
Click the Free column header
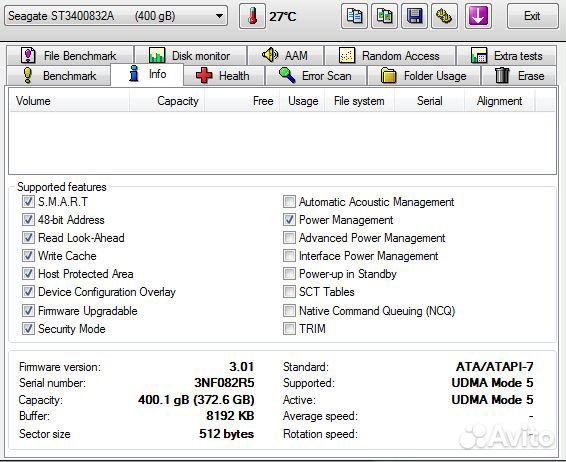[x=241, y=101]
